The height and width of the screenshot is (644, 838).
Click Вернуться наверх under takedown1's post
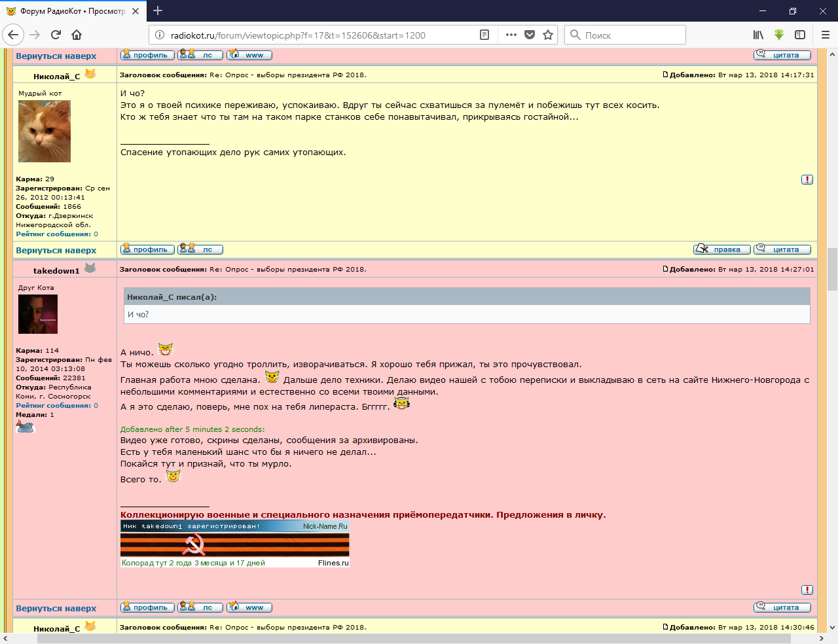click(56, 608)
